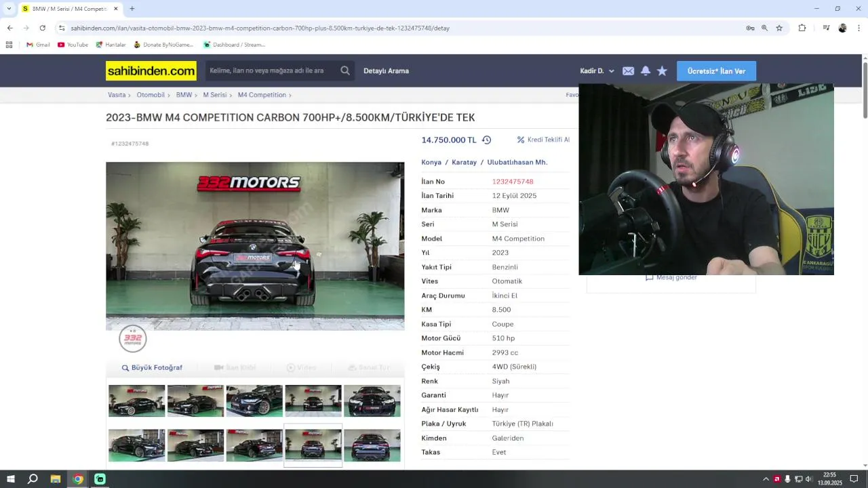Open messages envelope icon in header
Image resolution: width=868 pixels, height=488 pixels.
629,71
